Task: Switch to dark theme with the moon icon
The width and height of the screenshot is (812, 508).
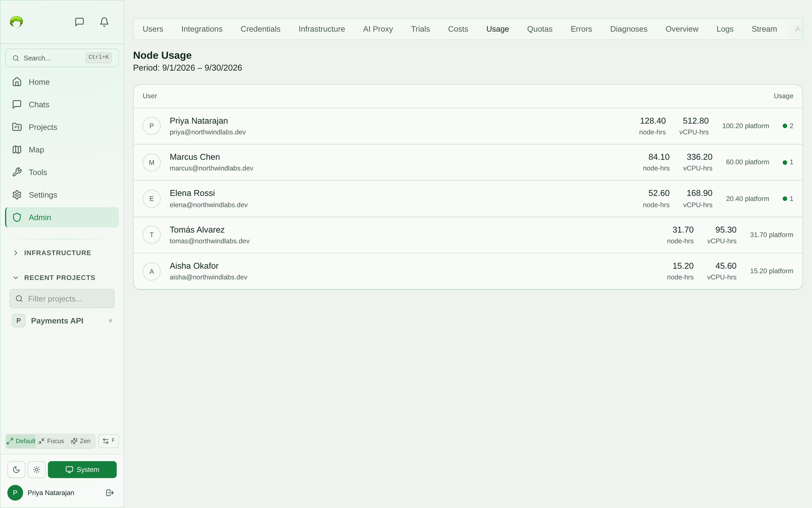Action: point(16,469)
